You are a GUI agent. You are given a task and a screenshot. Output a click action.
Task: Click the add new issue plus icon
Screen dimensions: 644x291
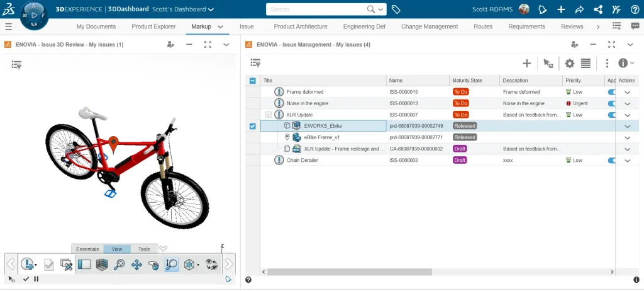[527, 63]
